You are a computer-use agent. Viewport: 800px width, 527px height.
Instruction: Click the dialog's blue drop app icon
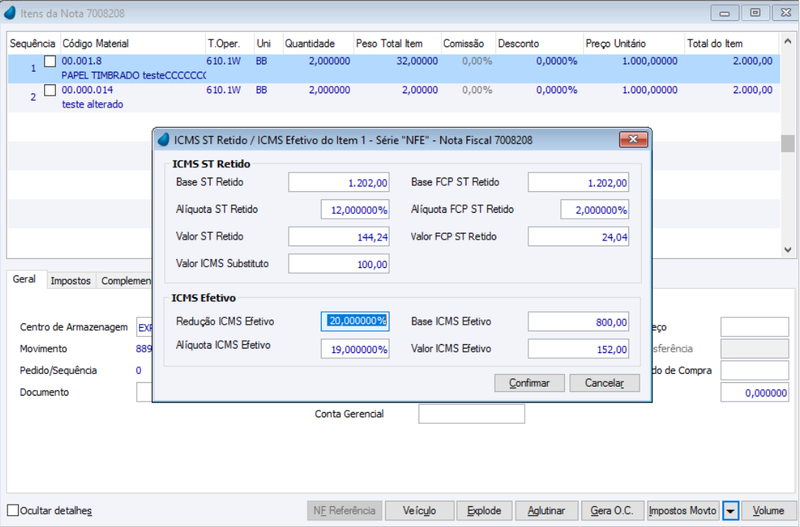[x=164, y=140]
